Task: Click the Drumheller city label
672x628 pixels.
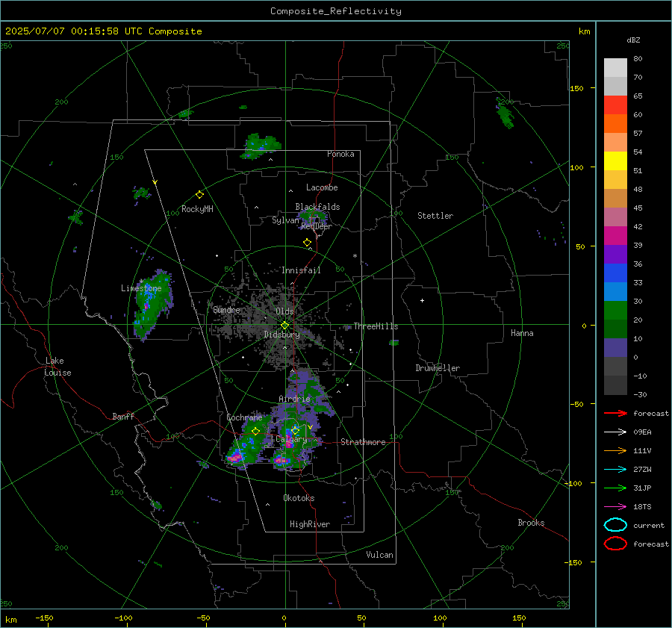Action: point(438,368)
